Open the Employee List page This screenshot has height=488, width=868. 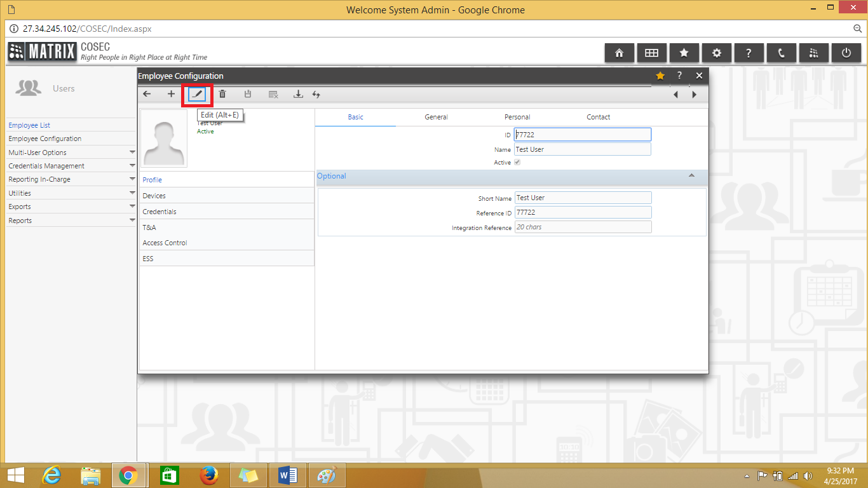(29, 125)
